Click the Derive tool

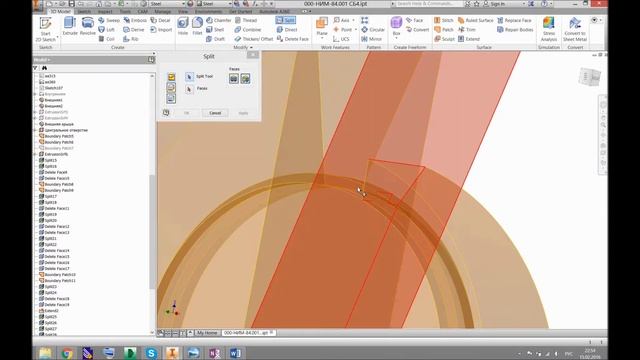pos(133,30)
